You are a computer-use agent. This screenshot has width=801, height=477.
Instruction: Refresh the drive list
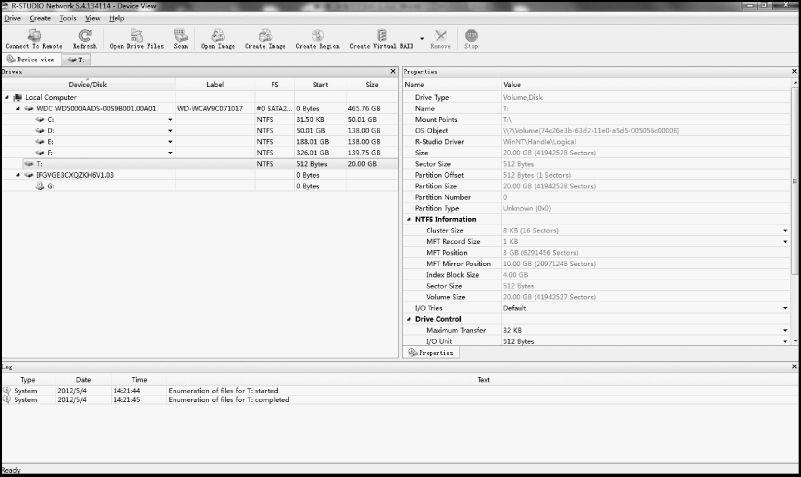click(85, 38)
